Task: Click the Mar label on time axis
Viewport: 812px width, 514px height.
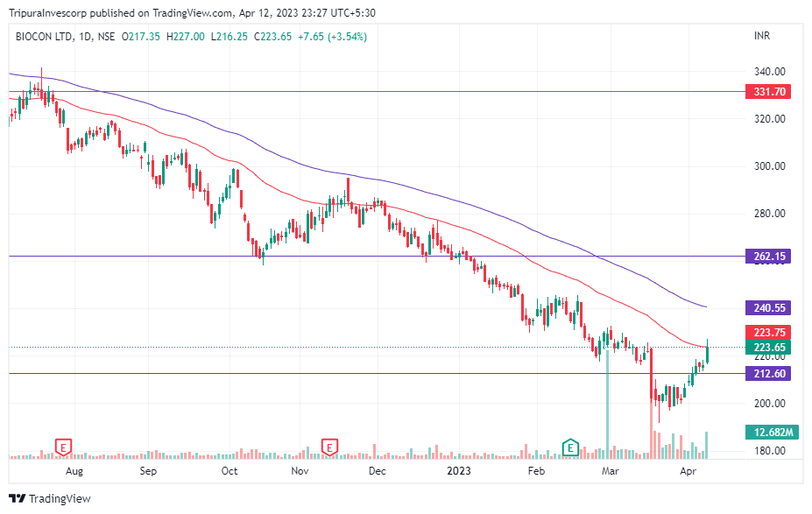Action: point(611,471)
